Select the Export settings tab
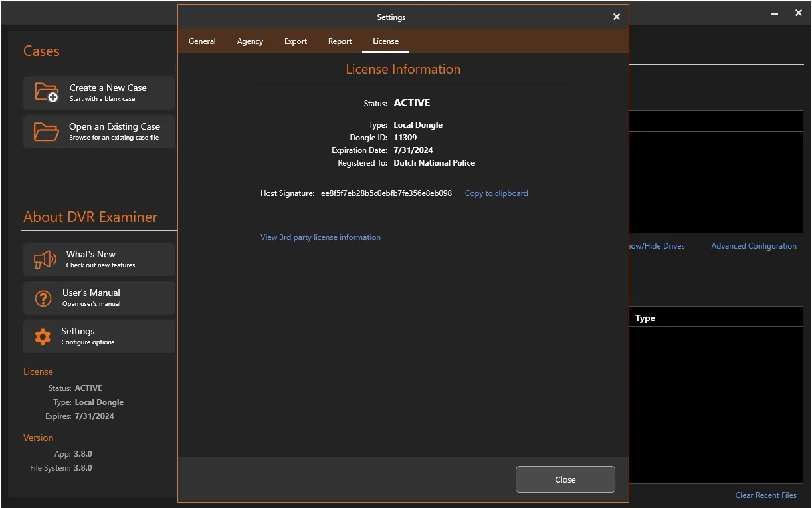The height and width of the screenshot is (508, 812). [x=296, y=41]
